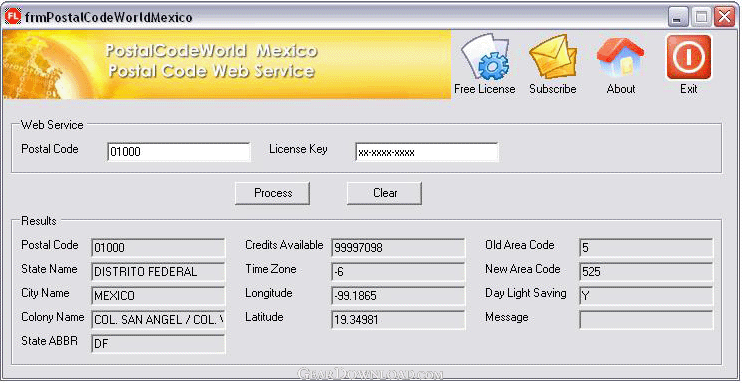Select the Colony Name field COL. SAN ANGEL
Viewport: 742px width, 383px height.
pyautogui.click(x=159, y=320)
